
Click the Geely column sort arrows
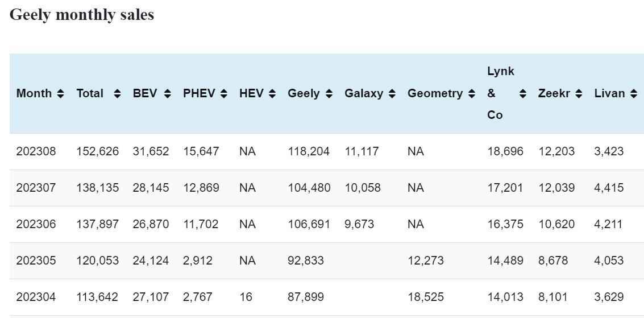click(x=329, y=93)
